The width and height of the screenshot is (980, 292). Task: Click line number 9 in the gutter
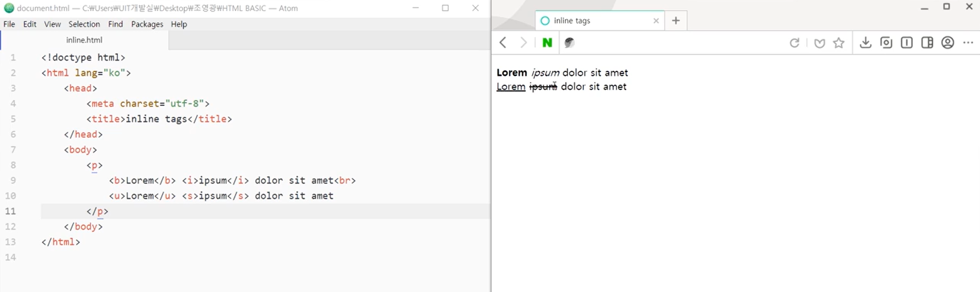click(x=13, y=181)
